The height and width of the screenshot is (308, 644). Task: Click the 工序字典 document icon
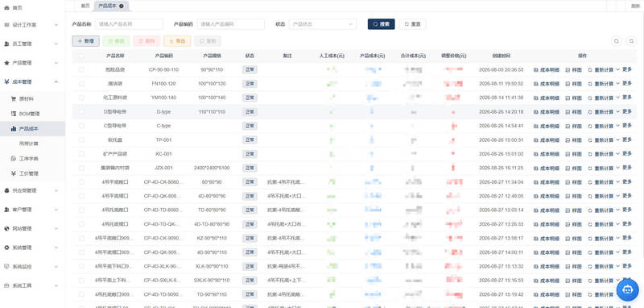(x=13, y=158)
